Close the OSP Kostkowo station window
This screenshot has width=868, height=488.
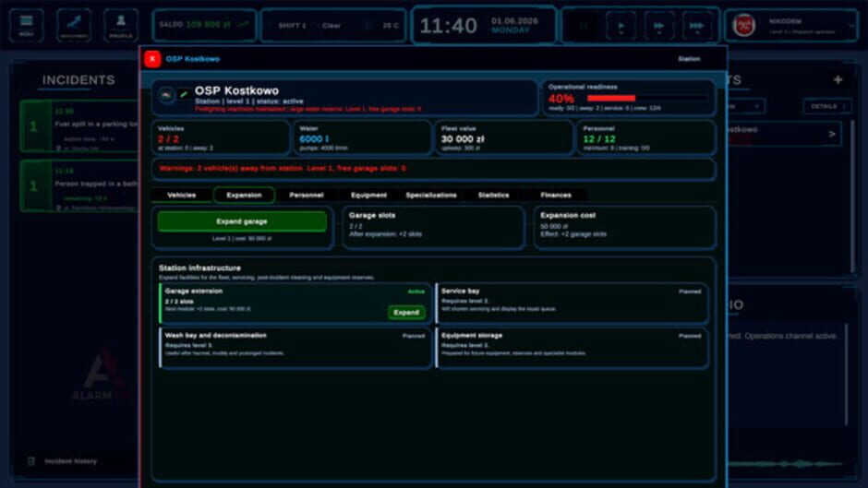click(152, 59)
